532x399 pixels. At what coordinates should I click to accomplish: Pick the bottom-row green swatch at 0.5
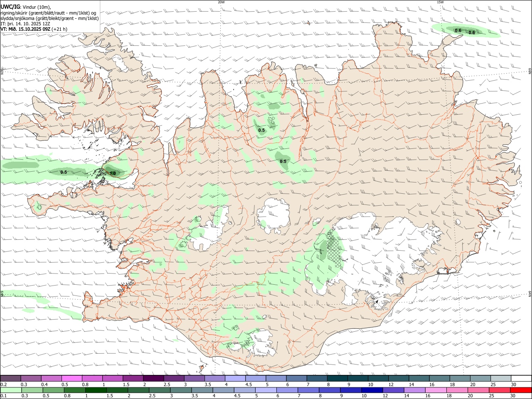tap(54, 390)
